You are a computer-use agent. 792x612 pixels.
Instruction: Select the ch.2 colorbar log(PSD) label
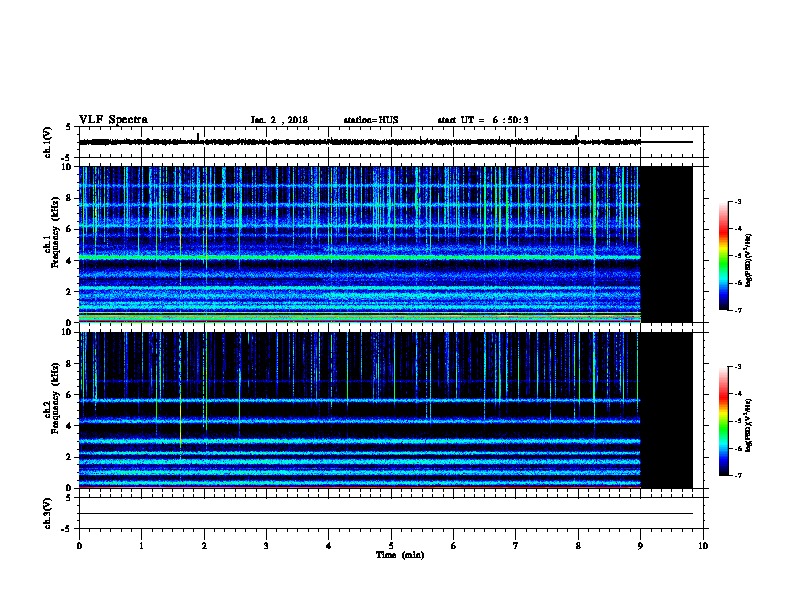pos(749,425)
